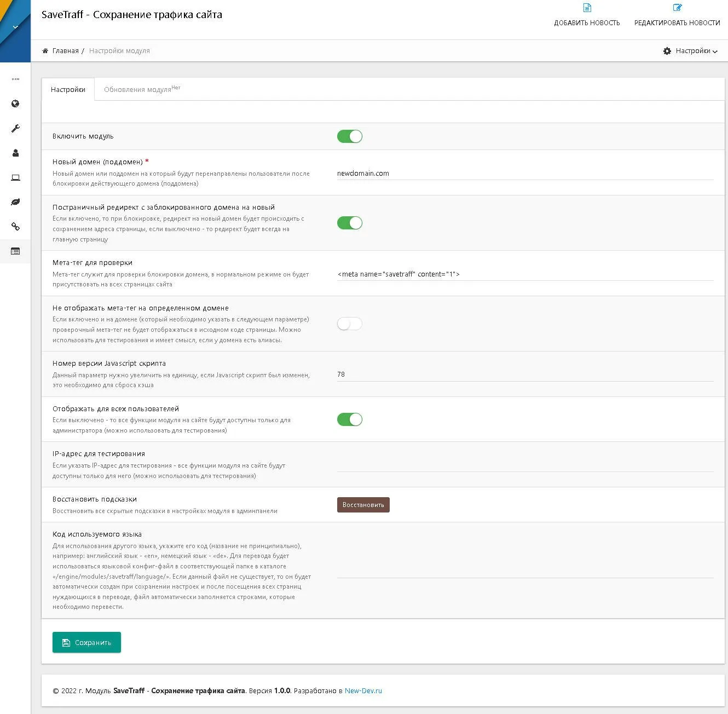728x714 pixels.
Task: Click РЕДАКТИРОВАТЬ НОВОСТИ menu item
Action: (x=677, y=23)
